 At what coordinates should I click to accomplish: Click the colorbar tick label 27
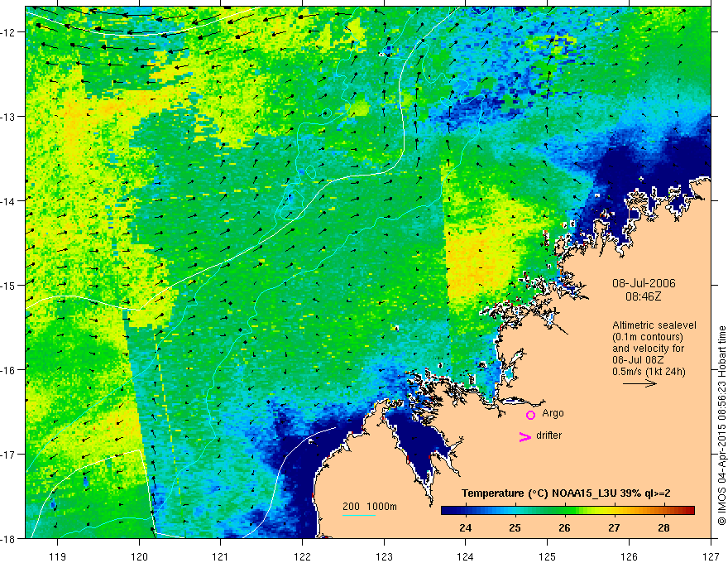[x=614, y=528]
